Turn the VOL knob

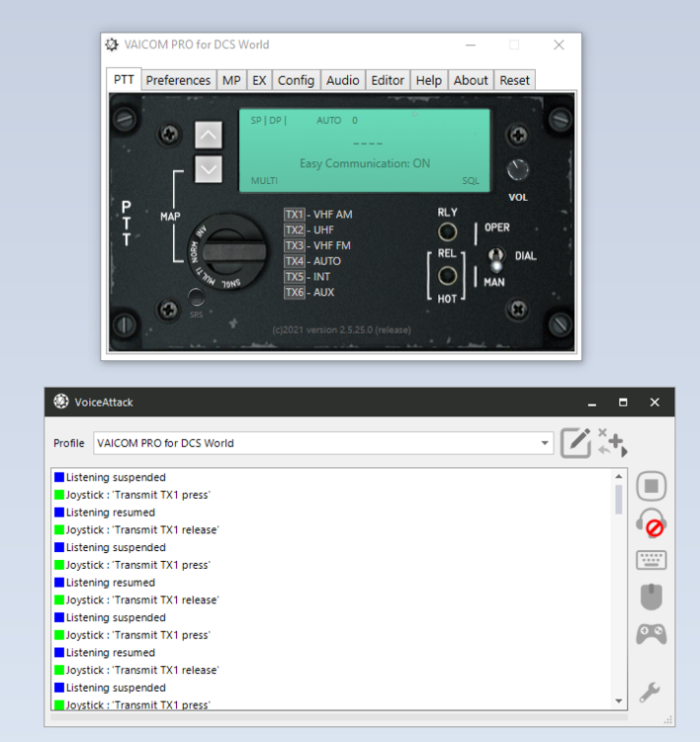517,169
